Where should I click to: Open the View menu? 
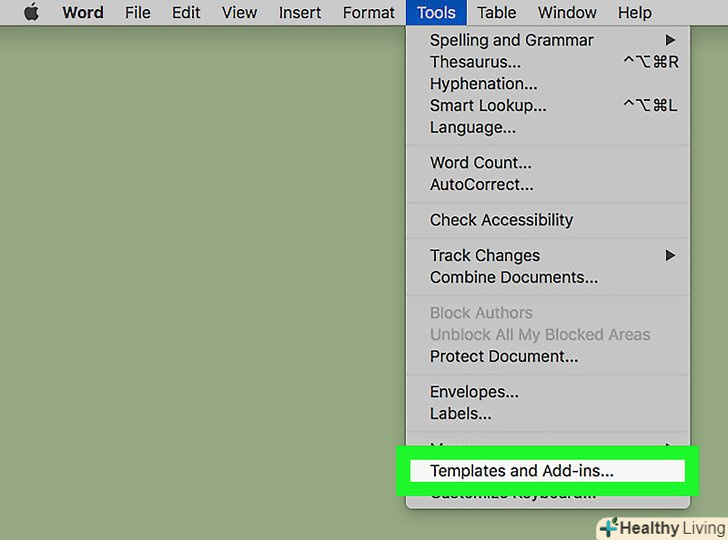[x=239, y=13]
